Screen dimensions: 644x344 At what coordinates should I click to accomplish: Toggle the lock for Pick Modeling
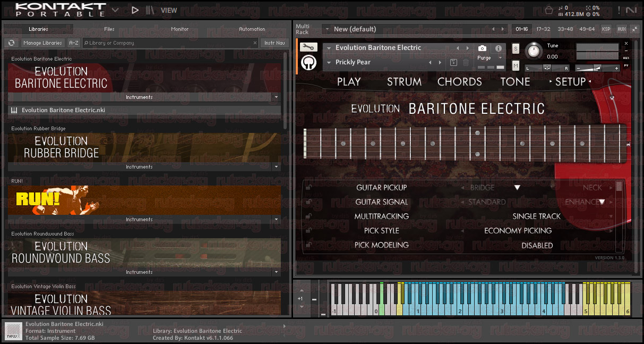pos(308,245)
